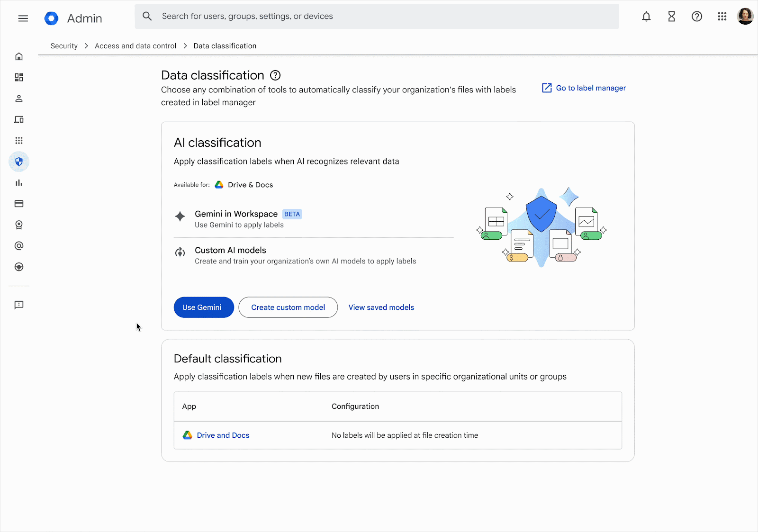Go to Security breadcrumb

click(64, 46)
